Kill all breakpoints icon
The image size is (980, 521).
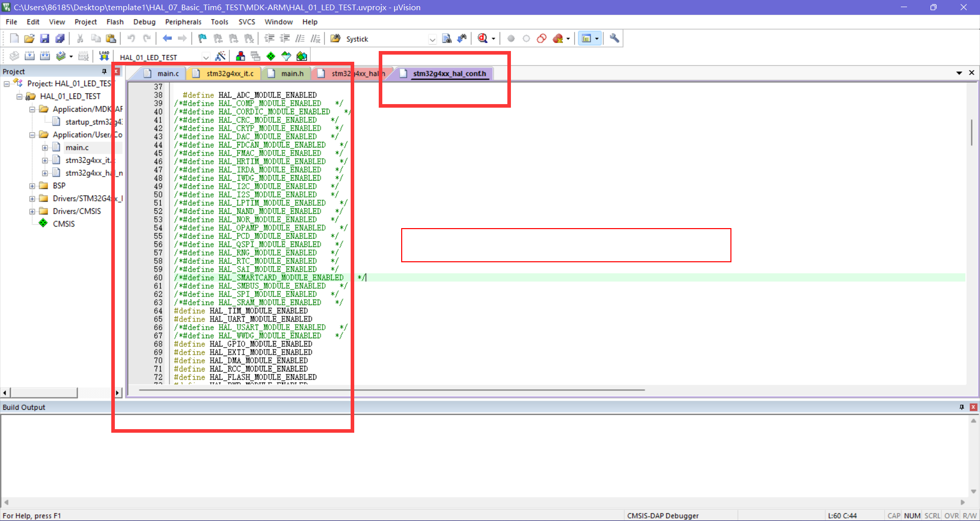click(557, 38)
